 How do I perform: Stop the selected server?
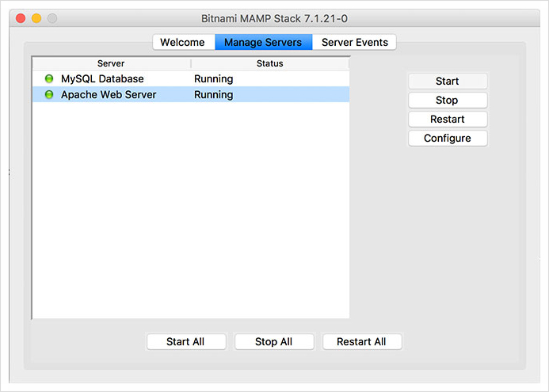tap(448, 100)
